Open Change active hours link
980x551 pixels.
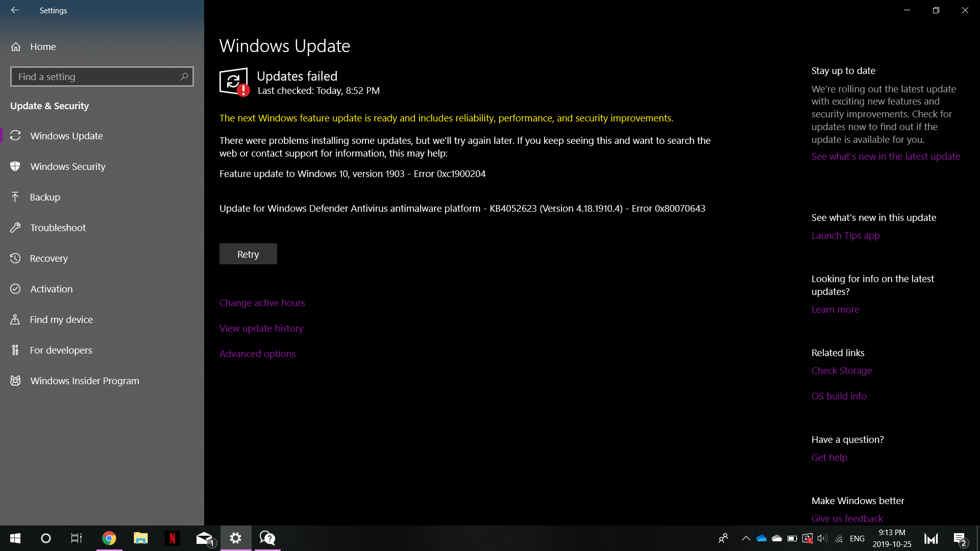(262, 303)
